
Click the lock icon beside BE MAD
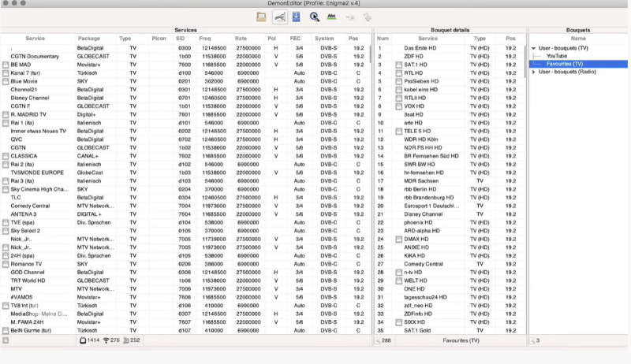coord(6,65)
